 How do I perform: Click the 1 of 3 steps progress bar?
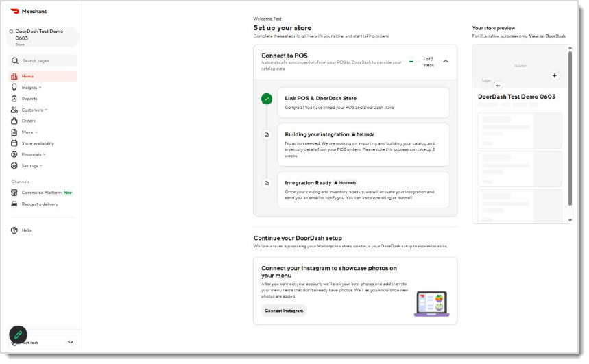415,62
